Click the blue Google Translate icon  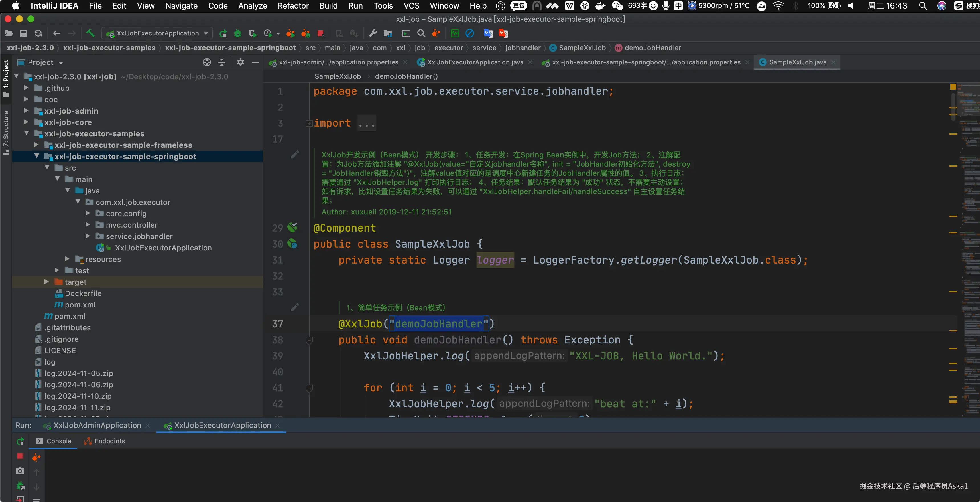pyautogui.click(x=488, y=33)
